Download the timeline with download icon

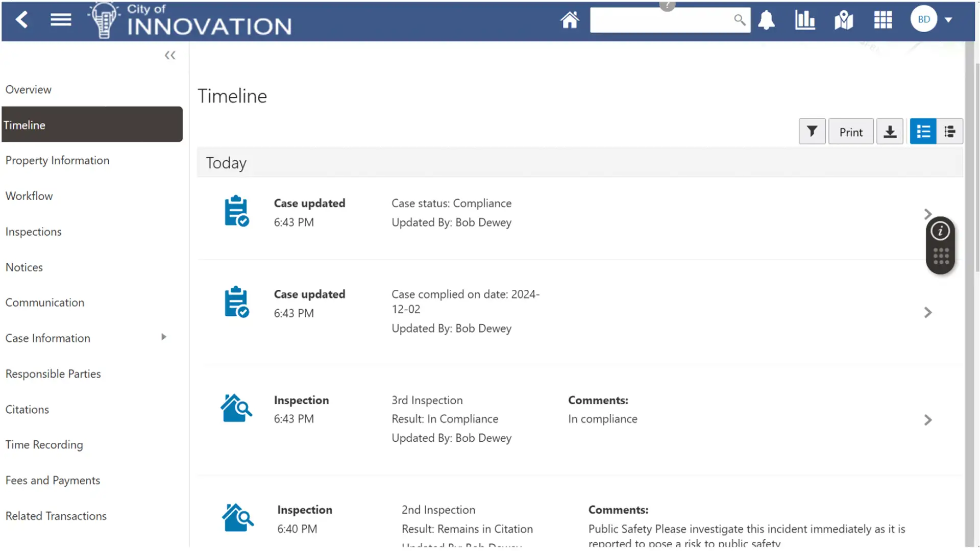point(890,132)
